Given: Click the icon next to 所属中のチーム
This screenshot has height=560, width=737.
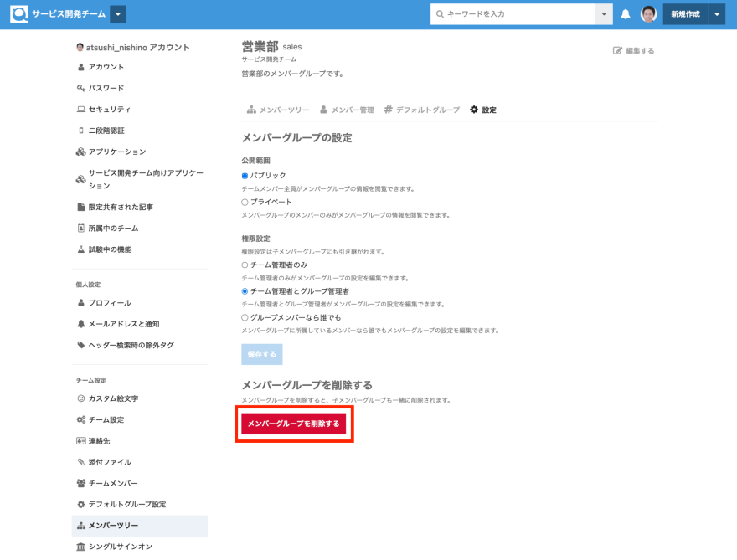Looking at the screenshot, I should tap(81, 228).
